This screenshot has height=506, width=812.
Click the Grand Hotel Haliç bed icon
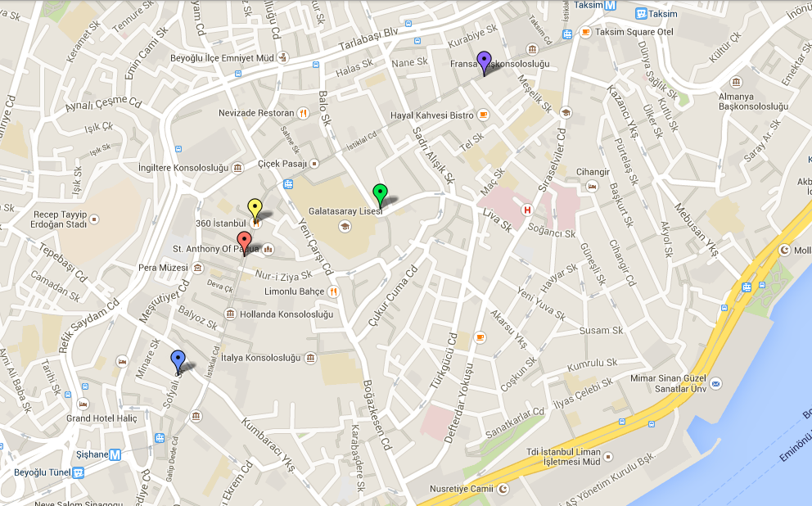pyautogui.click(x=83, y=404)
